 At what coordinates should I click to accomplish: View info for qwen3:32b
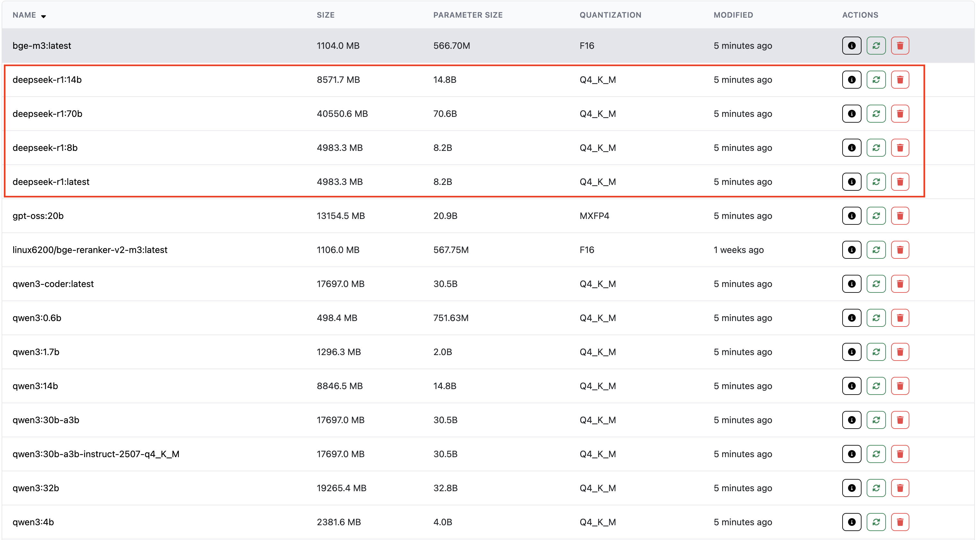coord(852,488)
